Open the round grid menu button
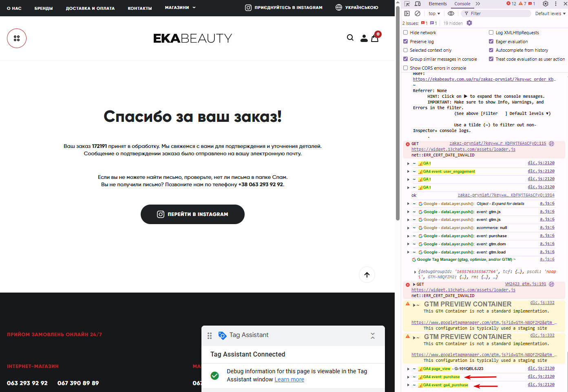The image size is (568, 392). coord(17,38)
